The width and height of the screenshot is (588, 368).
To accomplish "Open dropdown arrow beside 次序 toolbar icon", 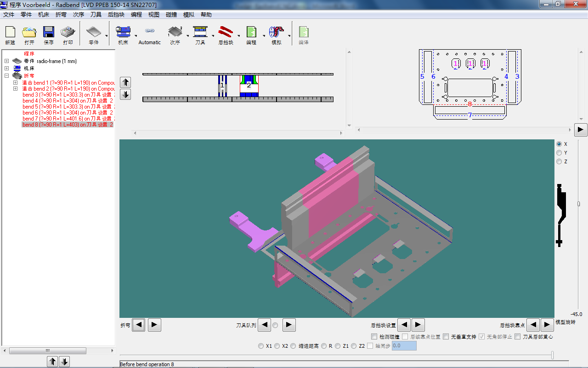I will (187, 36).
